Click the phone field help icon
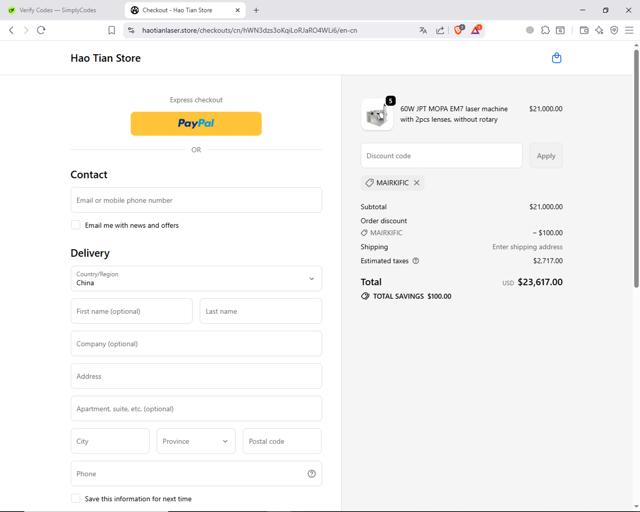 point(312,474)
